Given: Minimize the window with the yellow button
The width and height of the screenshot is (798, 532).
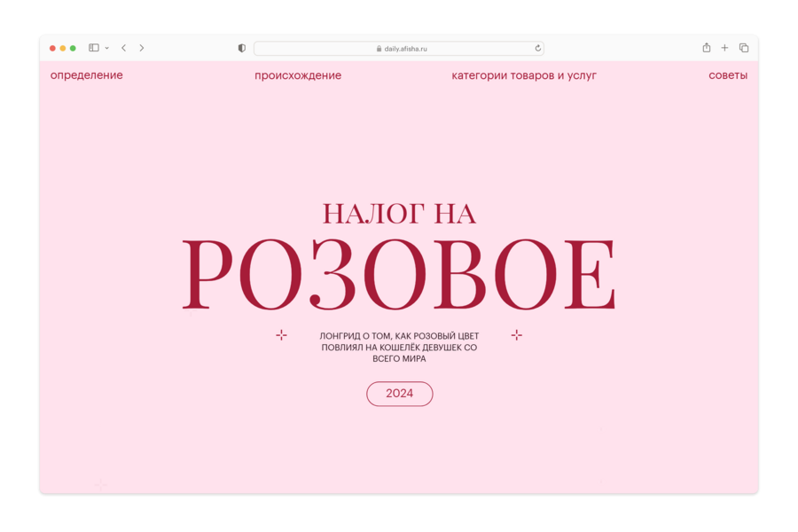Looking at the screenshot, I should point(63,49).
